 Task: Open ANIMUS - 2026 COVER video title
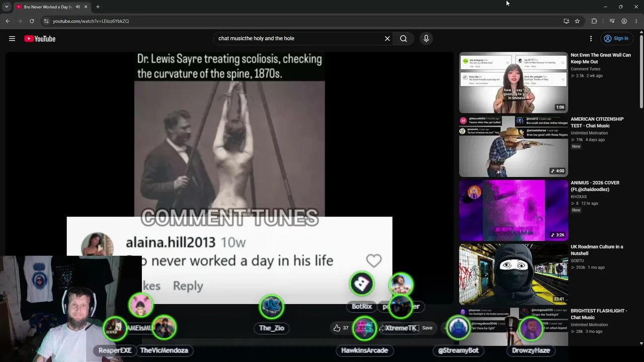pyautogui.click(x=595, y=186)
